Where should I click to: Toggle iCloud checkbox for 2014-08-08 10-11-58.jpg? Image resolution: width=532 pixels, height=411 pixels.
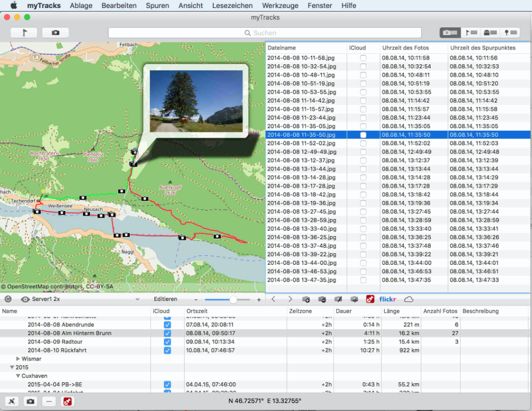(x=363, y=58)
